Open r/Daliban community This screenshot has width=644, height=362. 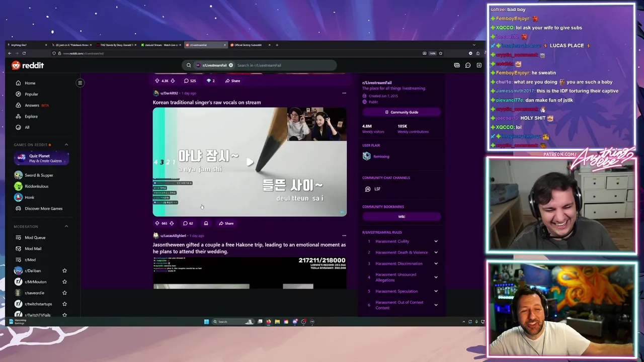[x=33, y=270]
